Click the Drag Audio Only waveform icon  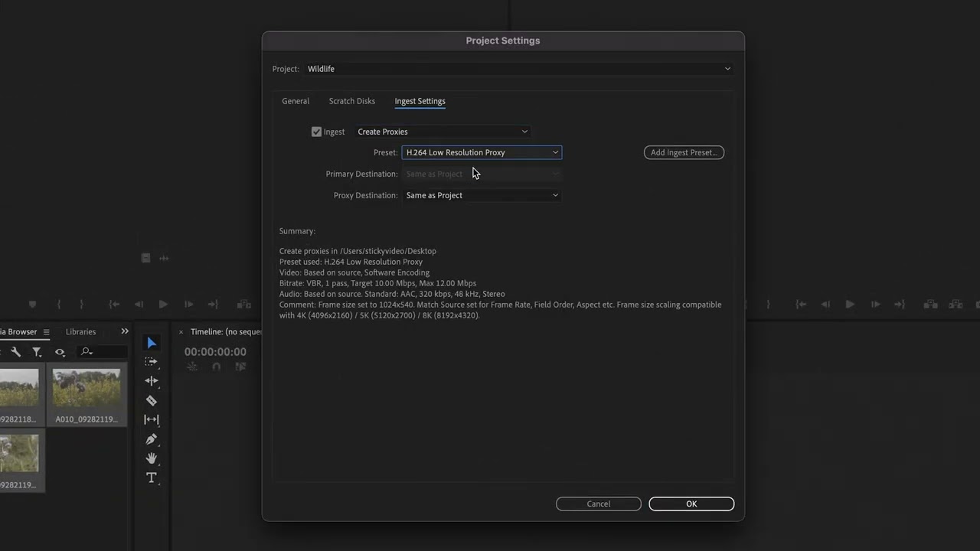pyautogui.click(x=164, y=258)
